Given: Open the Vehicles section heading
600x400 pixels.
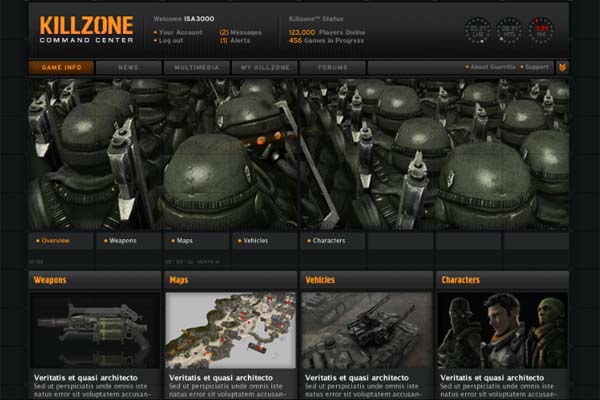Looking at the screenshot, I should 320,280.
